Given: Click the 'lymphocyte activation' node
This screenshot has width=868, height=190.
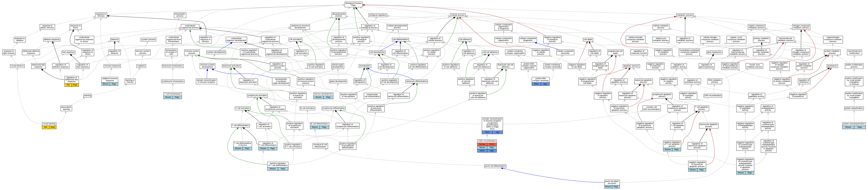Looking at the screenshot, I should tap(257, 96).
